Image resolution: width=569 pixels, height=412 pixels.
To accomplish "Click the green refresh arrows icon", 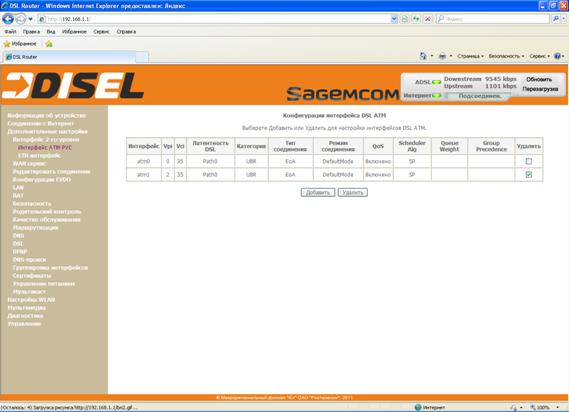I will coord(416,19).
